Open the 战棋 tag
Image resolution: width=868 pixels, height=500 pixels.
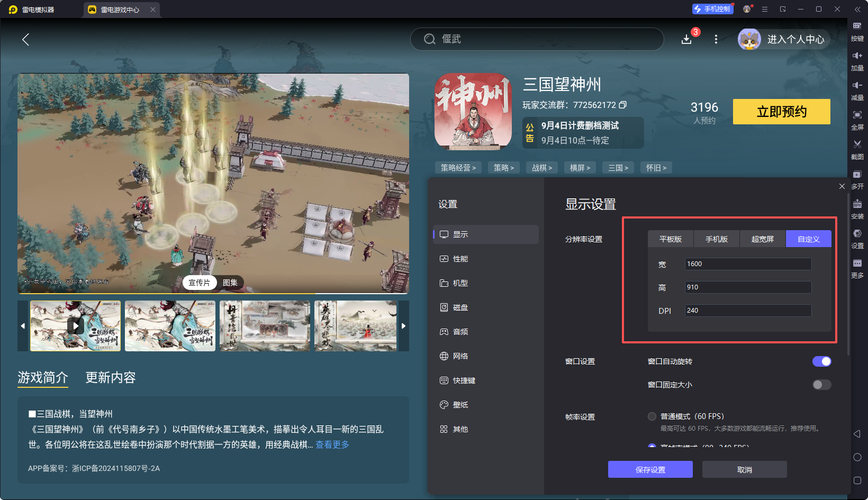542,168
